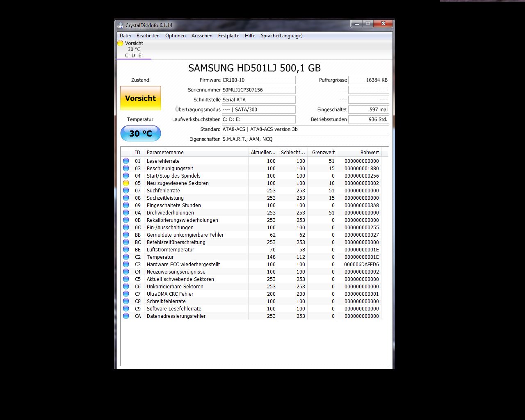Click the status icon for Ein-/Ausschaltungen
The width and height of the screenshot is (525, 420).
coord(126,227)
